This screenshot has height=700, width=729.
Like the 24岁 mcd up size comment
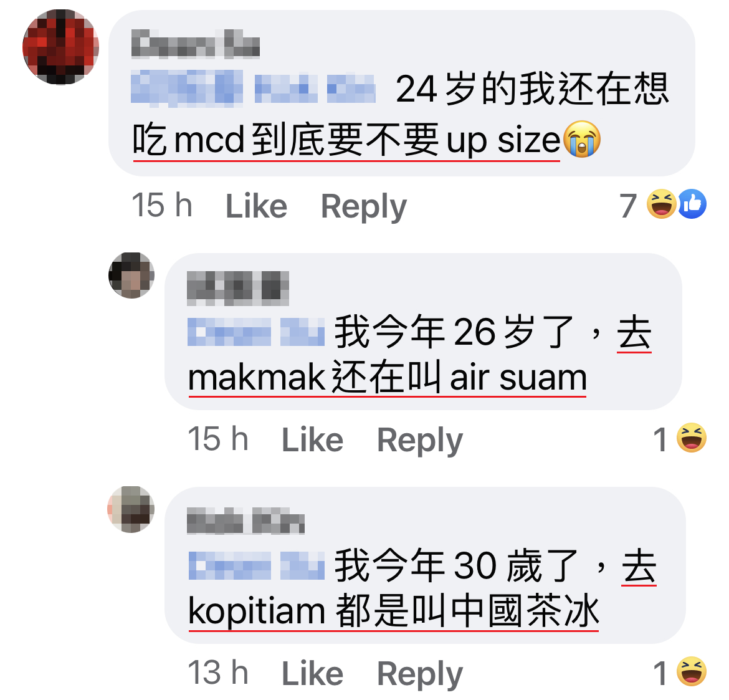(256, 206)
